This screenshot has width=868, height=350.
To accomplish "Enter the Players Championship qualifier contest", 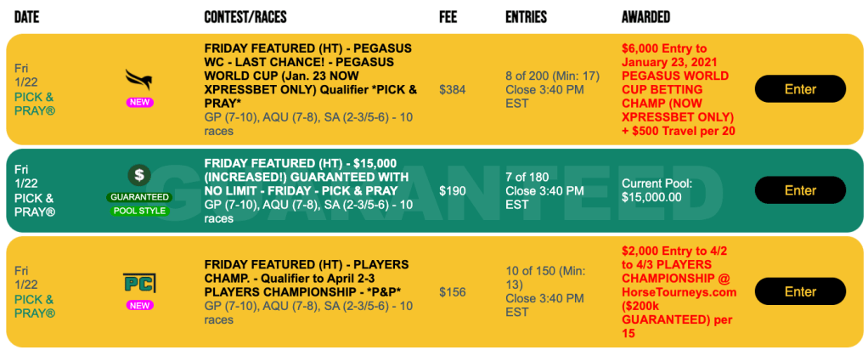I will pyautogui.click(x=800, y=291).
